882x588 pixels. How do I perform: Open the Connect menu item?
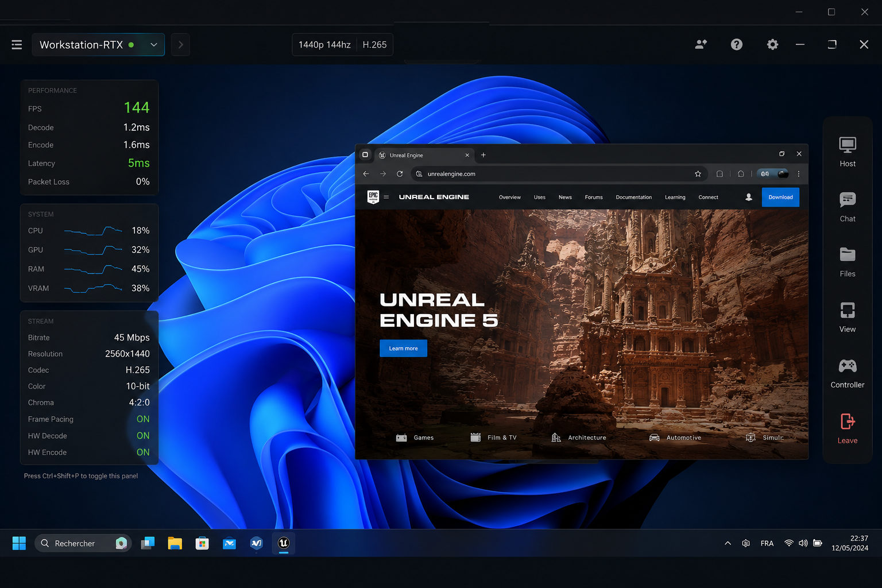click(x=709, y=197)
